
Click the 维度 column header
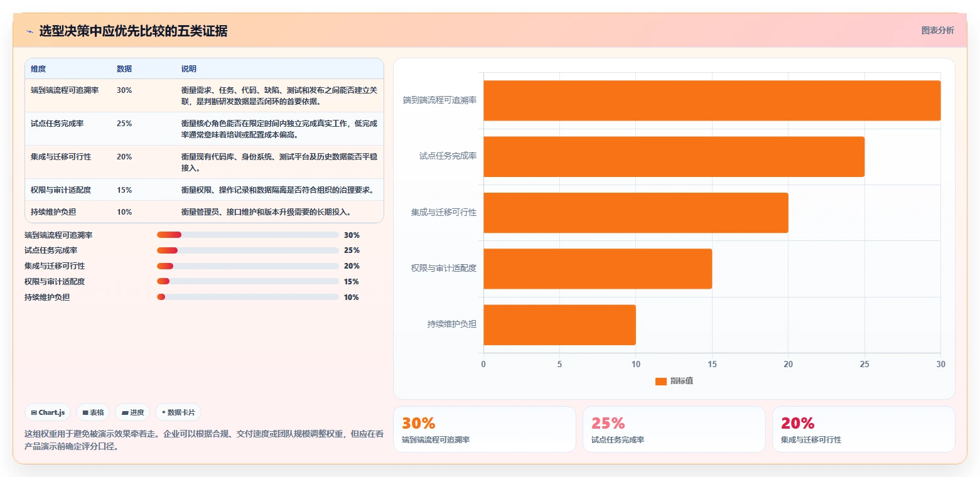[x=38, y=69]
